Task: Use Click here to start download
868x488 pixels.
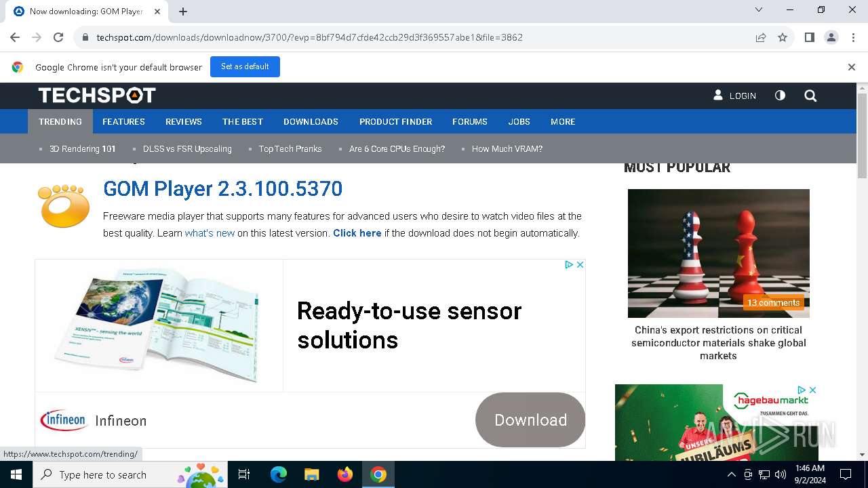Action: [357, 233]
